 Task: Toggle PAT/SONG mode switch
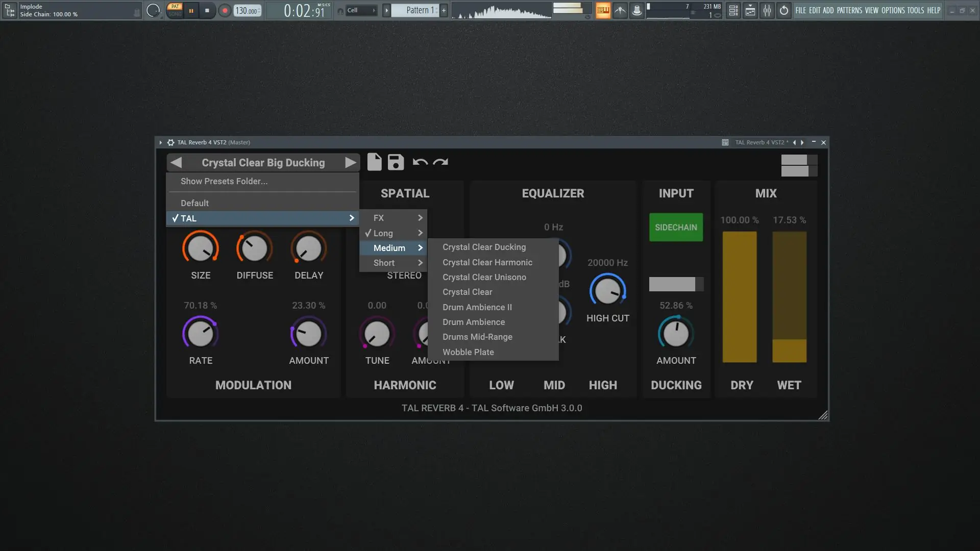click(175, 10)
